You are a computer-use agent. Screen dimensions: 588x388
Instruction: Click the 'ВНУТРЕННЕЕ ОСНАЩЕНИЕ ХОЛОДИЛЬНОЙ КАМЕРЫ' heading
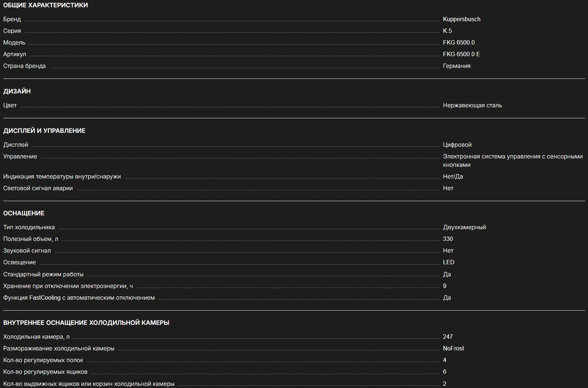[x=86, y=323]
